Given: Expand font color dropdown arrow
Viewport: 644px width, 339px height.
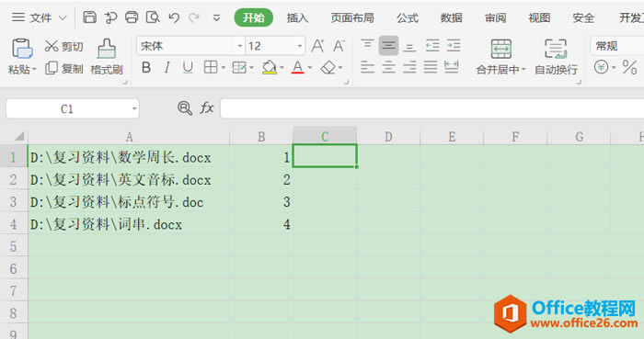Looking at the screenshot, I should tap(310, 68).
